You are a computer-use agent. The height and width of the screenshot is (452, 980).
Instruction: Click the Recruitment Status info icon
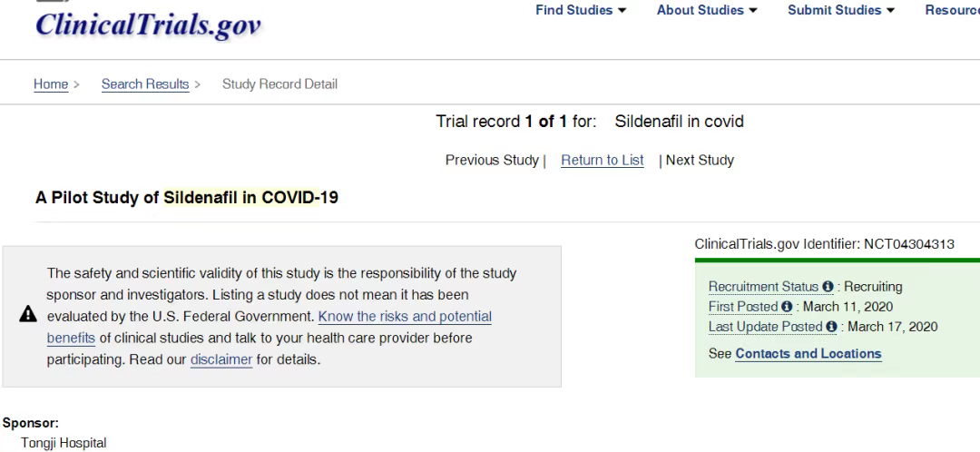pyautogui.click(x=828, y=286)
